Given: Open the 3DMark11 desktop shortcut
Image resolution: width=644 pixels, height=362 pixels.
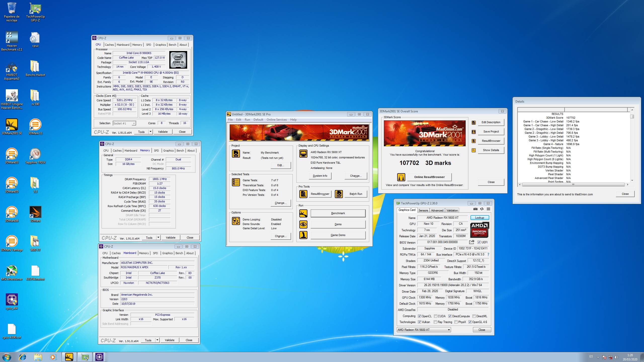Looking at the screenshot, I should (35, 127).
